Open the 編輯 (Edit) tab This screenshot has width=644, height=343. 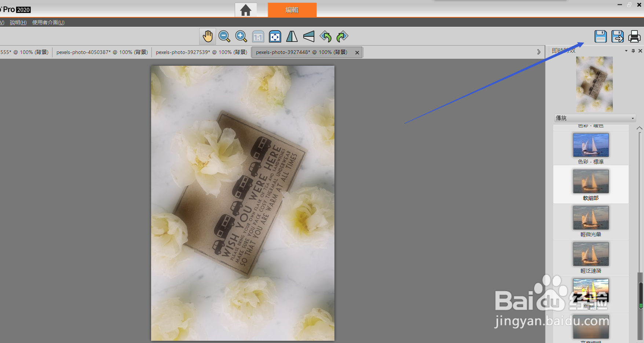pos(292,10)
